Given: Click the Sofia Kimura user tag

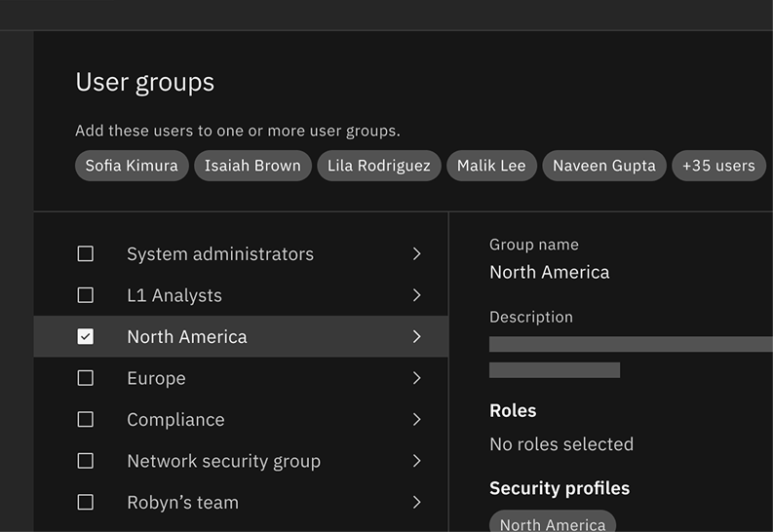Looking at the screenshot, I should coord(132,166).
